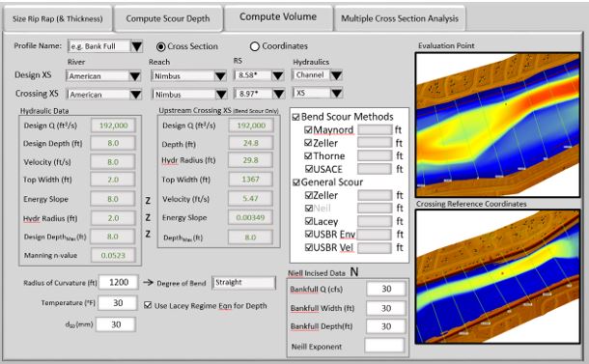Viewport: 589px width, 364px height.
Task: Open Multiple Cross Section Analysis tab
Action: [x=400, y=18]
